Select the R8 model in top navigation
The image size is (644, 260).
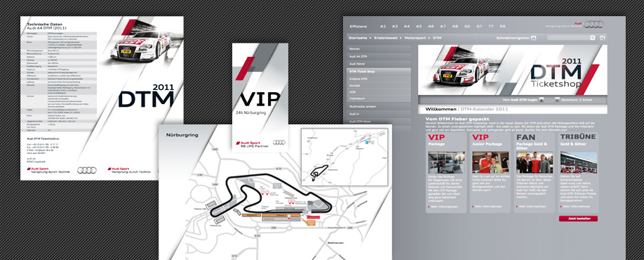point(503,26)
